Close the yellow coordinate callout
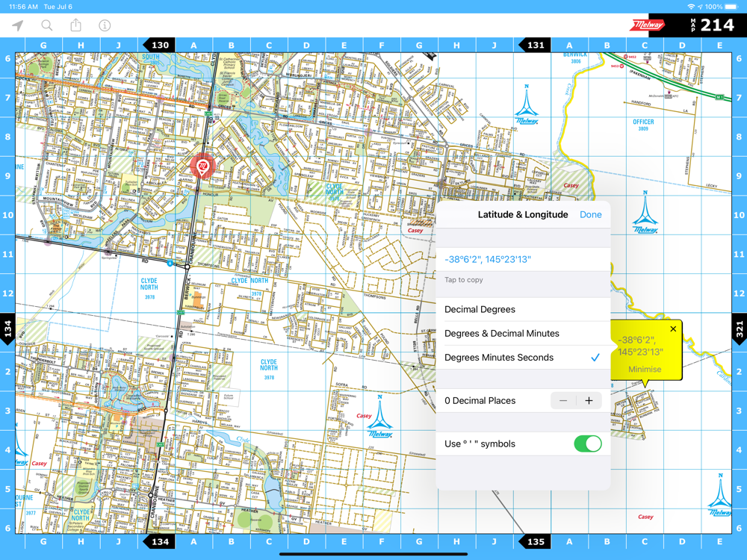747x560 pixels. tap(673, 329)
